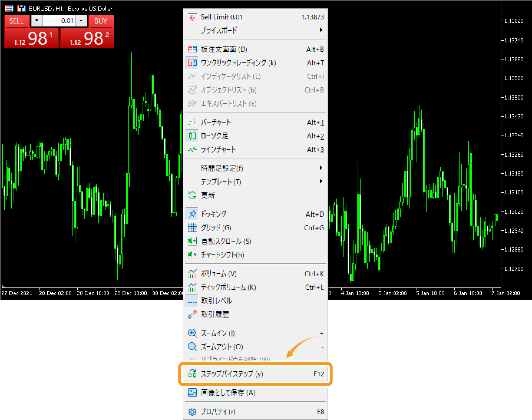The height and width of the screenshot is (420, 532).
Task: Click the バーチャート bar chart icon
Action: pyautogui.click(x=192, y=122)
